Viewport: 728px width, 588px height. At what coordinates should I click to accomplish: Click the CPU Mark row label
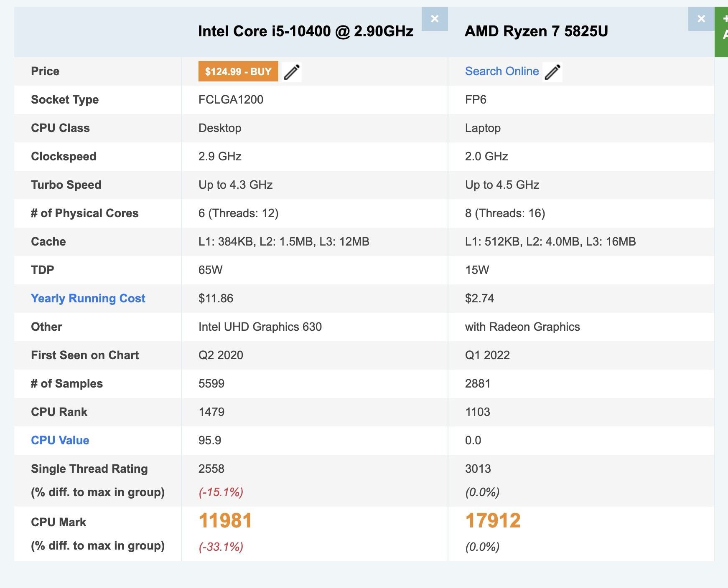(x=59, y=522)
